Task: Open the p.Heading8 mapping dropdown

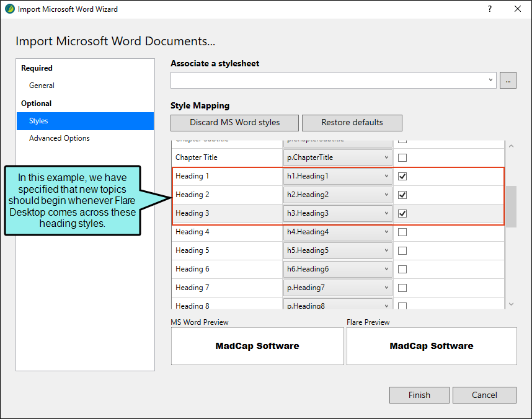Action: coord(337,304)
